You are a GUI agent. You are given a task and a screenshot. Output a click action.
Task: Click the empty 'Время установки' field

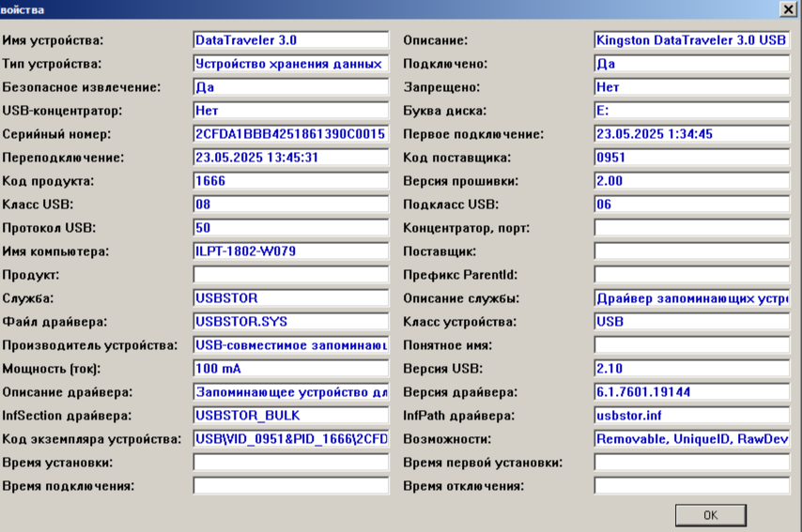pos(290,463)
